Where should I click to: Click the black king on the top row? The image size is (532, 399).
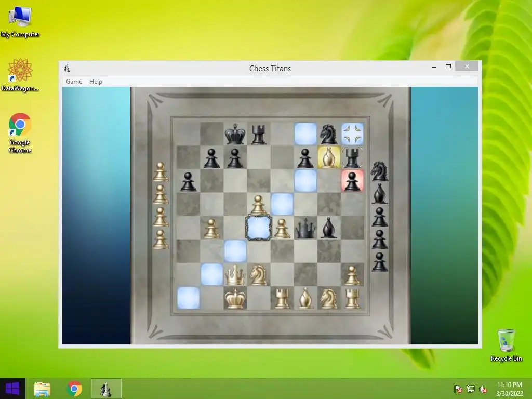(x=235, y=134)
